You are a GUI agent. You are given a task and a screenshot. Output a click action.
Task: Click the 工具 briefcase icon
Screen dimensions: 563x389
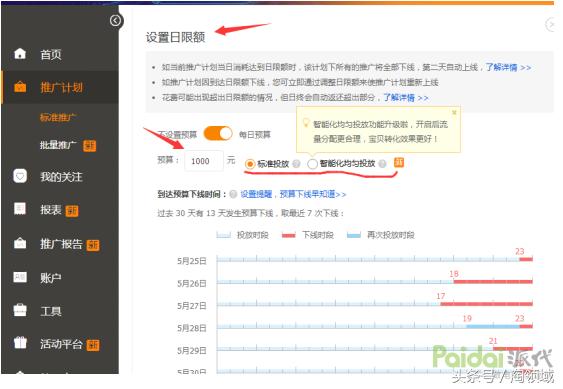[x=20, y=310]
